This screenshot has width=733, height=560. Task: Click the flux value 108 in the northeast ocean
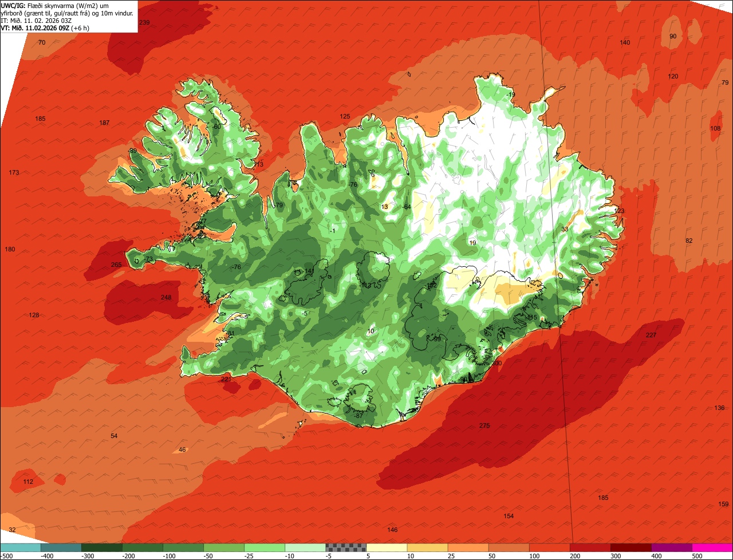[715, 128]
